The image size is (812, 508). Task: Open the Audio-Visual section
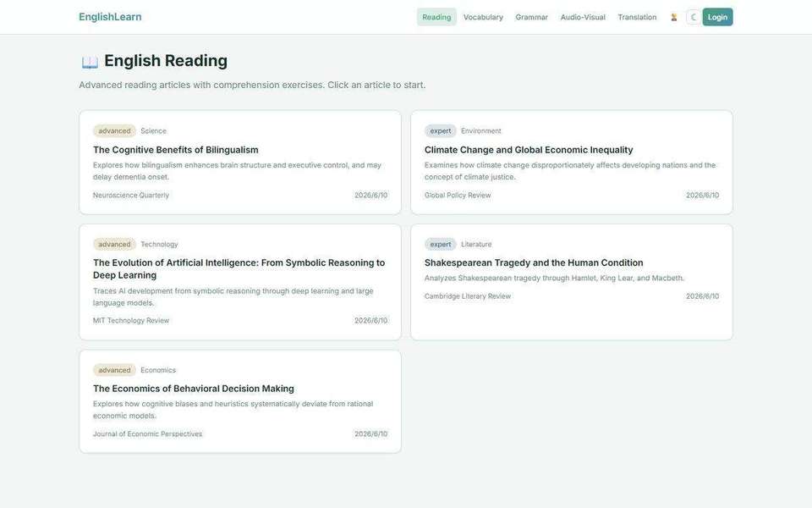pyautogui.click(x=583, y=17)
